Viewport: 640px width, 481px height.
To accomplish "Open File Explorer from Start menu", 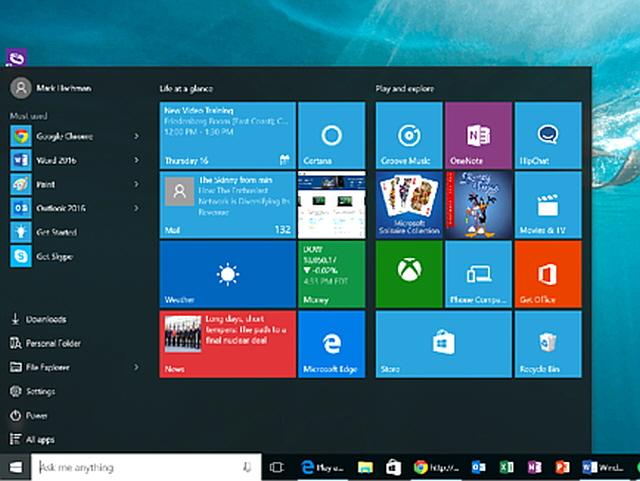I will [40, 367].
